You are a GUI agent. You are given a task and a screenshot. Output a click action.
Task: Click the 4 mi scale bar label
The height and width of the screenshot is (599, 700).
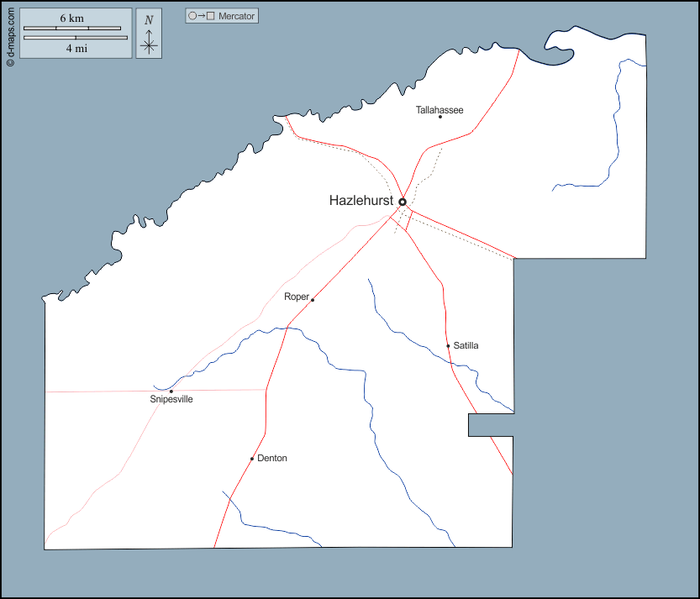(76, 49)
